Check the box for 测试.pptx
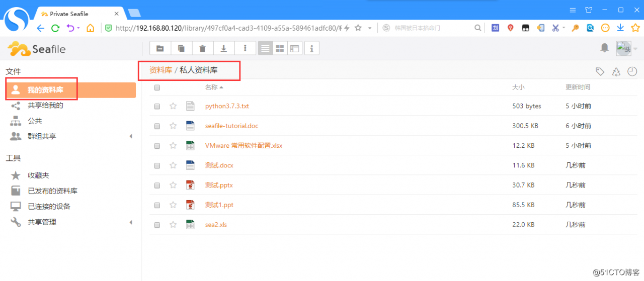Viewport: 644px width, 281px height. click(x=157, y=185)
